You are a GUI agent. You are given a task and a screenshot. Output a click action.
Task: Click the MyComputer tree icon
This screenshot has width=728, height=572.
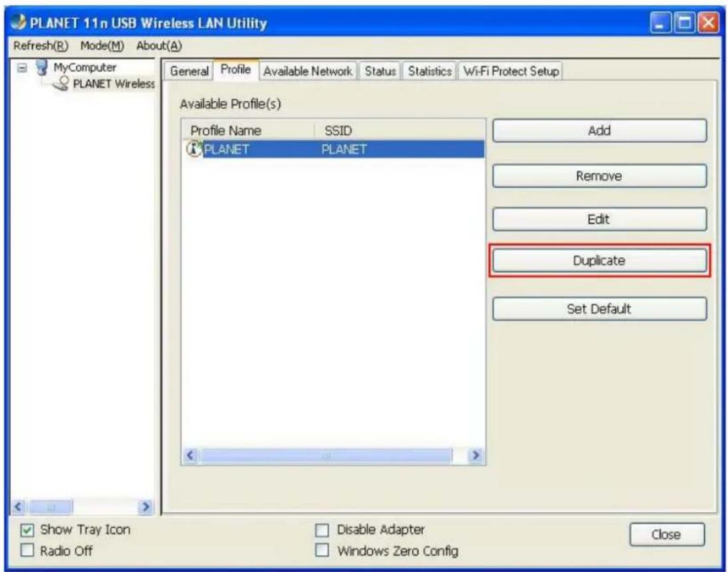pyautogui.click(x=43, y=68)
